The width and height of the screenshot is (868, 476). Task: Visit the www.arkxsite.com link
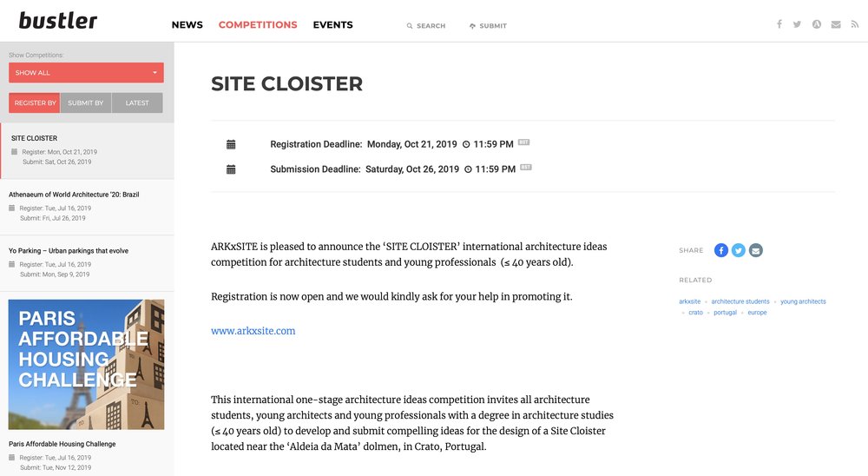click(x=253, y=331)
